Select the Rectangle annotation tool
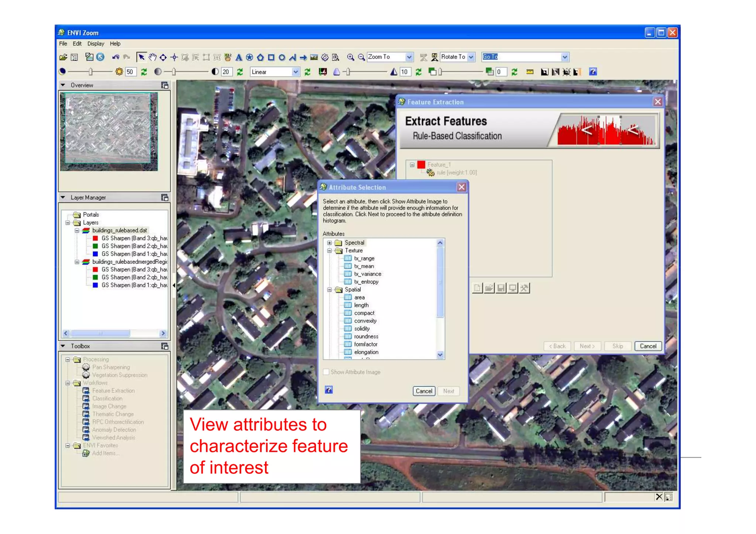Screen dimensions: 756x534 click(x=271, y=57)
